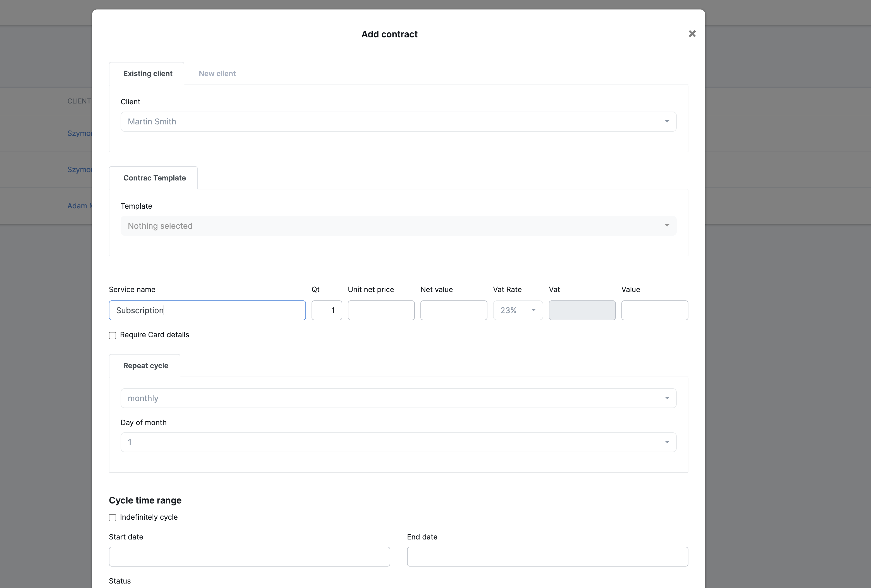Enable Require Card details checkbox
Screen dimensions: 871x588
click(113, 335)
